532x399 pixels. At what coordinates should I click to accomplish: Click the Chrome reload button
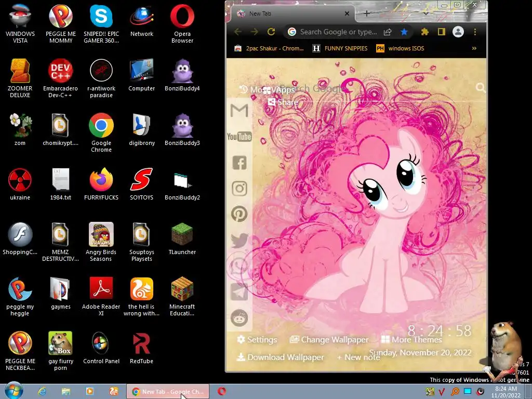coord(271,32)
